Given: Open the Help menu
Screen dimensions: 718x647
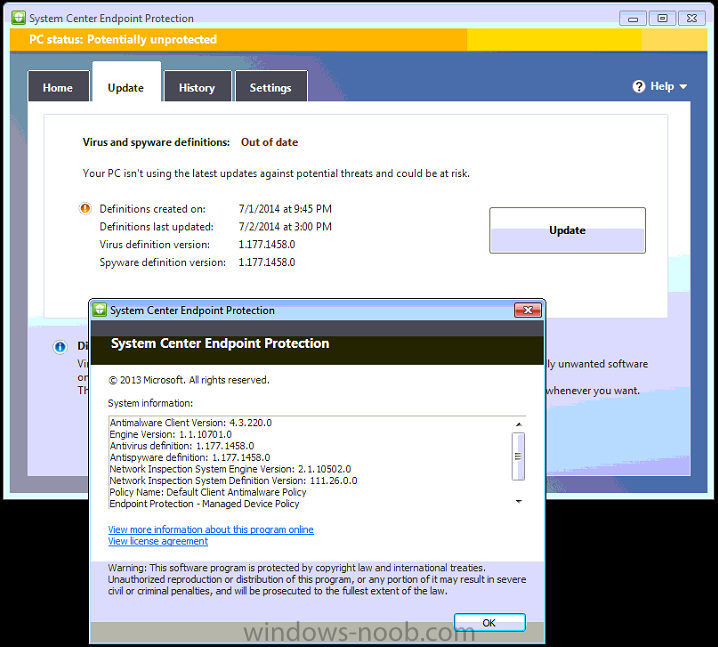Looking at the screenshot, I should click(659, 86).
